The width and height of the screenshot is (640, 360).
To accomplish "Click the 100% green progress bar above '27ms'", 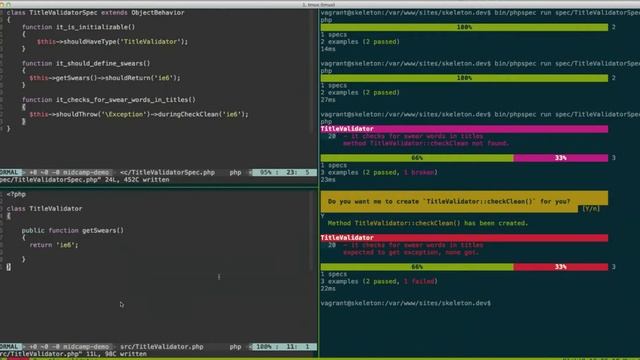I will (464, 78).
